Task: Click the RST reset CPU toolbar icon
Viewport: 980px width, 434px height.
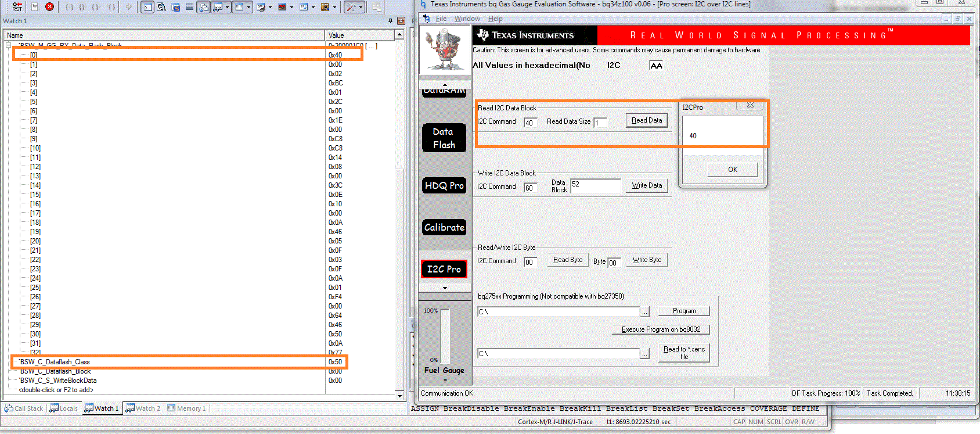Action: point(17,7)
